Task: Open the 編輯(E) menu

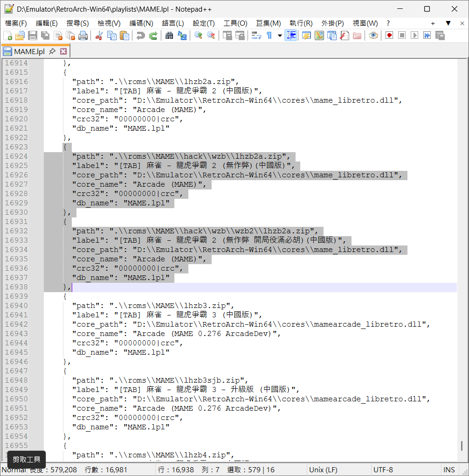Action: (47, 23)
